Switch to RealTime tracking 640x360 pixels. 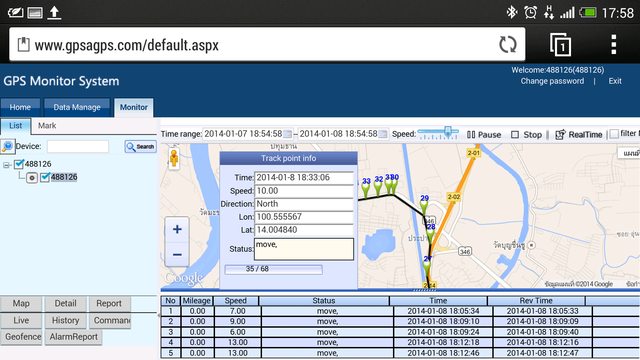[x=578, y=134]
